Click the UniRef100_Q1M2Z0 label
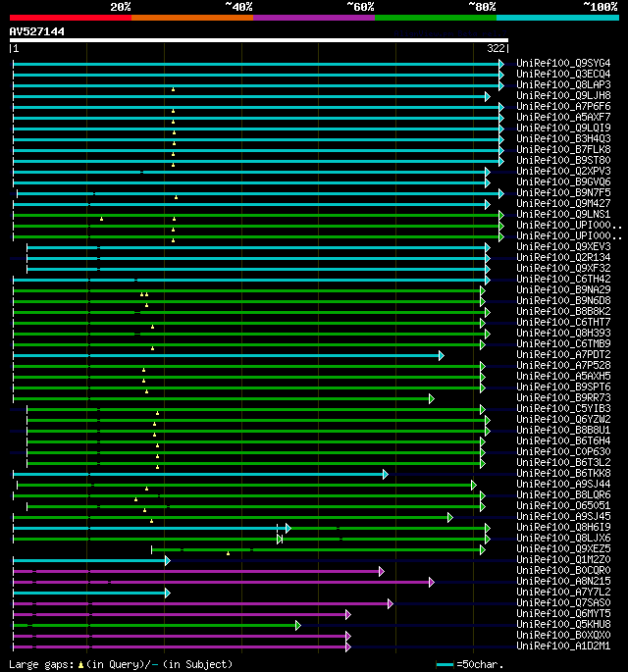This screenshot has width=628, height=672. click(563, 559)
